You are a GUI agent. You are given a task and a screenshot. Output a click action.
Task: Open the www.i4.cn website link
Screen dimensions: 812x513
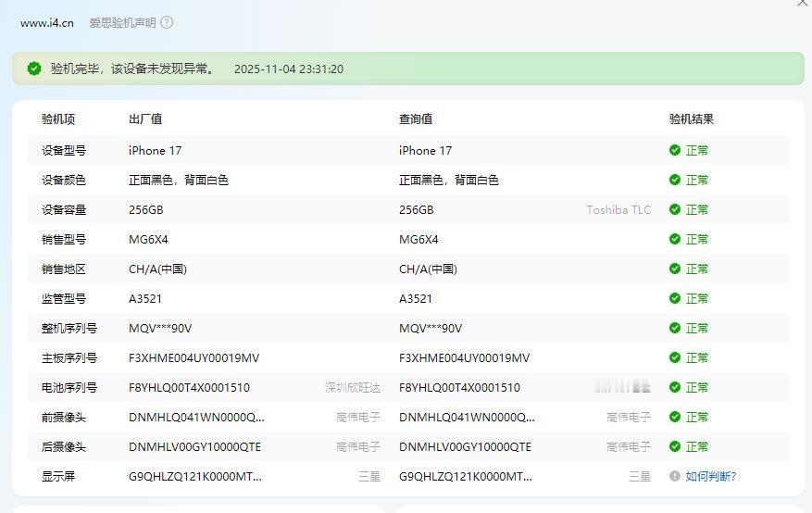pyautogui.click(x=47, y=23)
